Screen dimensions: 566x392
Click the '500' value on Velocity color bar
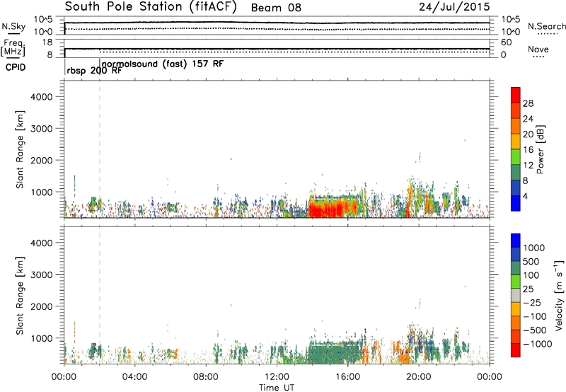(531, 261)
